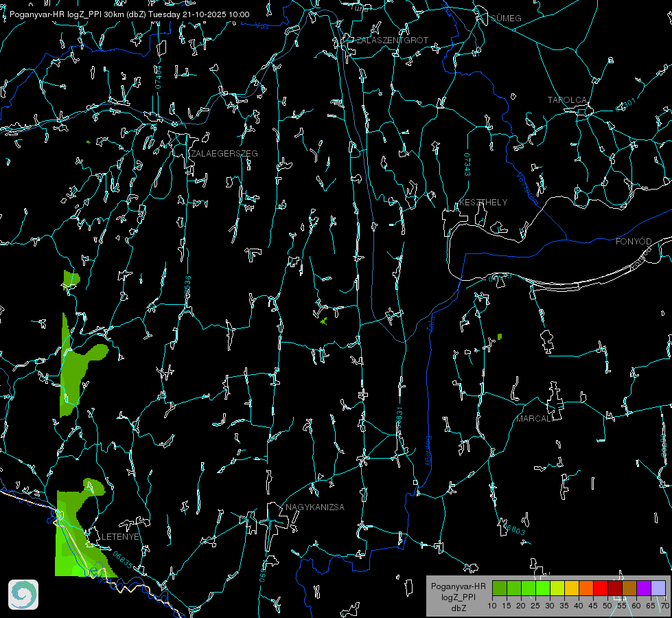Screen dimensions: 672x618
Task: Click the NAGYKANIZSA city label
Action: (315, 507)
